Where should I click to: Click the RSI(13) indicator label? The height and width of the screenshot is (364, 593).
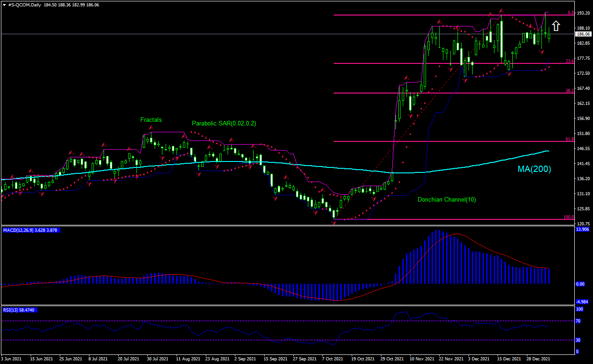pos(11,309)
